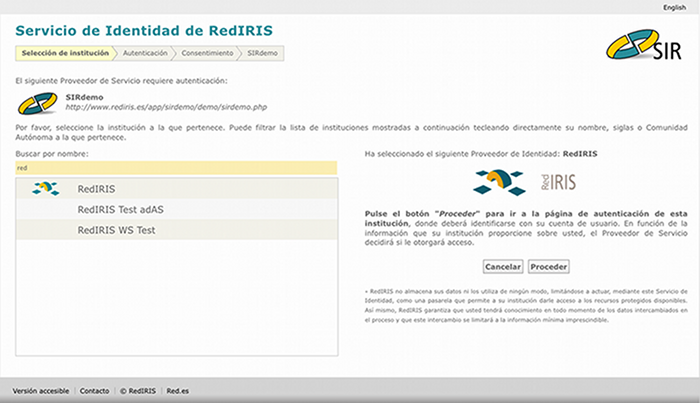Click the SIRdemo URL text
Viewport: 700px width, 403px height.
(166, 107)
